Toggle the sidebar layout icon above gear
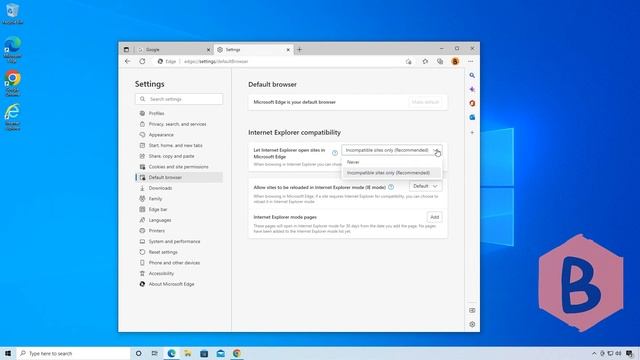Image resolution: width=640 pixels, height=360 pixels. pyautogui.click(x=472, y=310)
